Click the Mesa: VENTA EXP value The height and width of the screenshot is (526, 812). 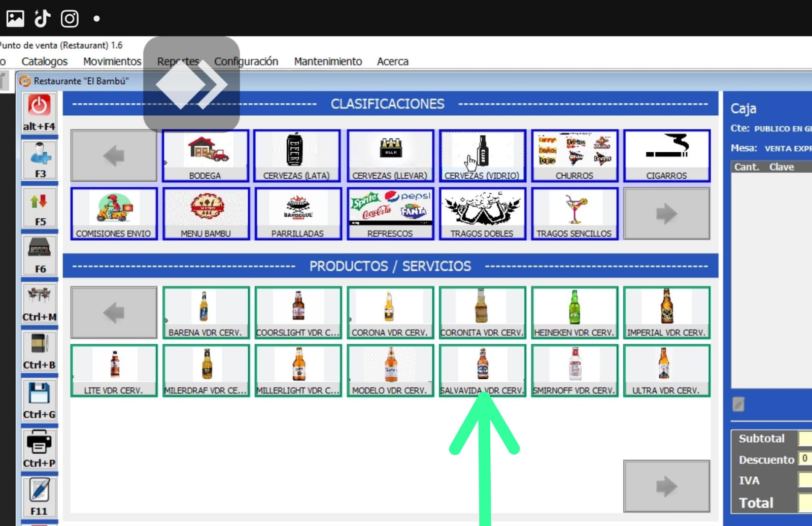pos(788,149)
